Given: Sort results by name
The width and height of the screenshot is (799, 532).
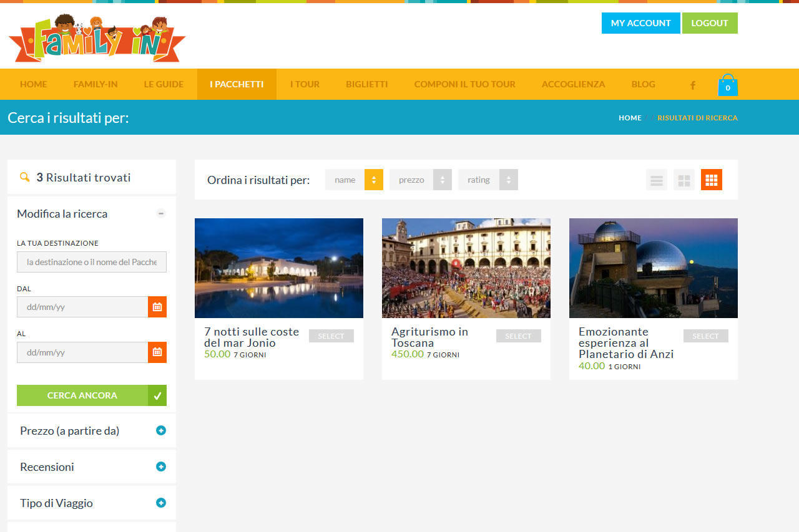Looking at the screenshot, I should coord(354,180).
